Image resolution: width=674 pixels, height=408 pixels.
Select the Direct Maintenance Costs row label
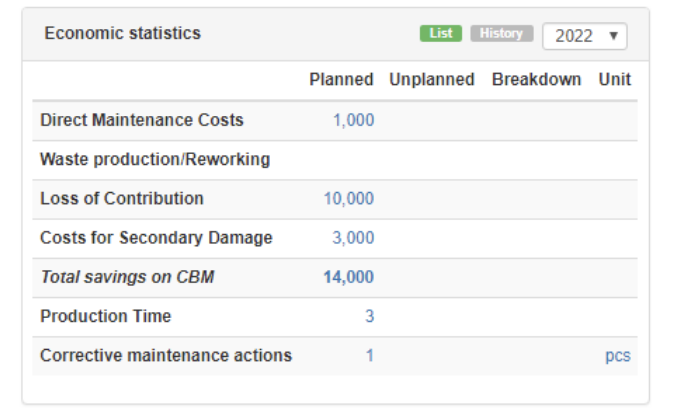click(x=141, y=120)
